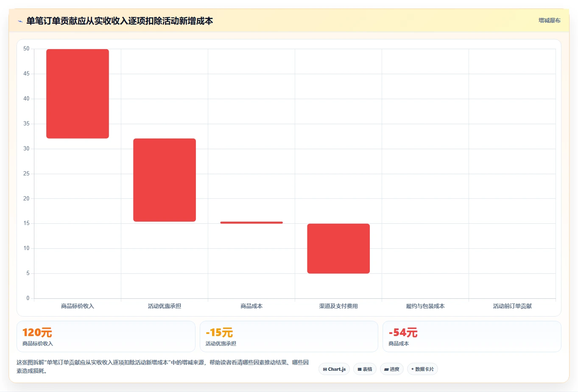Click the y-axis value 0
The width and height of the screenshot is (578, 392).
pyautogui.click(x=28, y=298)
